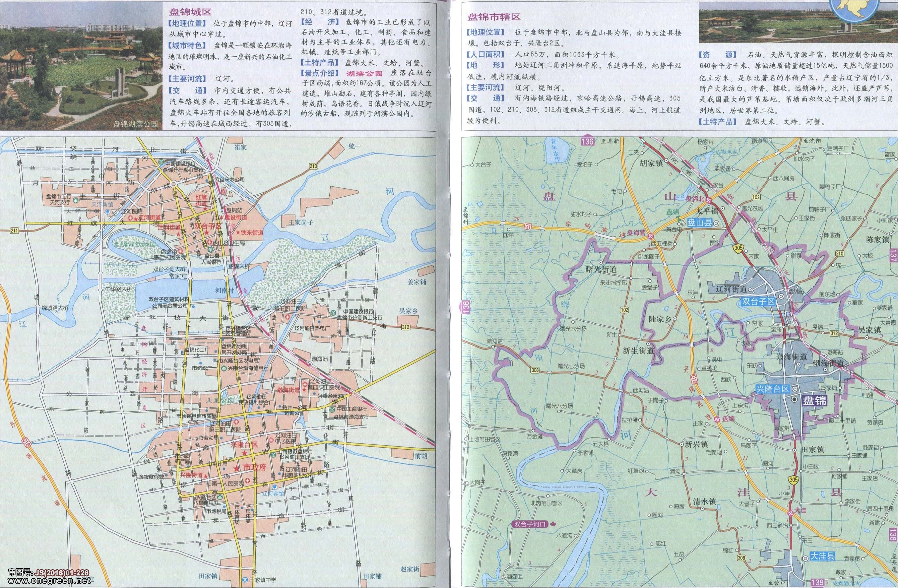Click the 211 road shield
The width and height of the screenshot is (898, 588).
tap(14, 231)
